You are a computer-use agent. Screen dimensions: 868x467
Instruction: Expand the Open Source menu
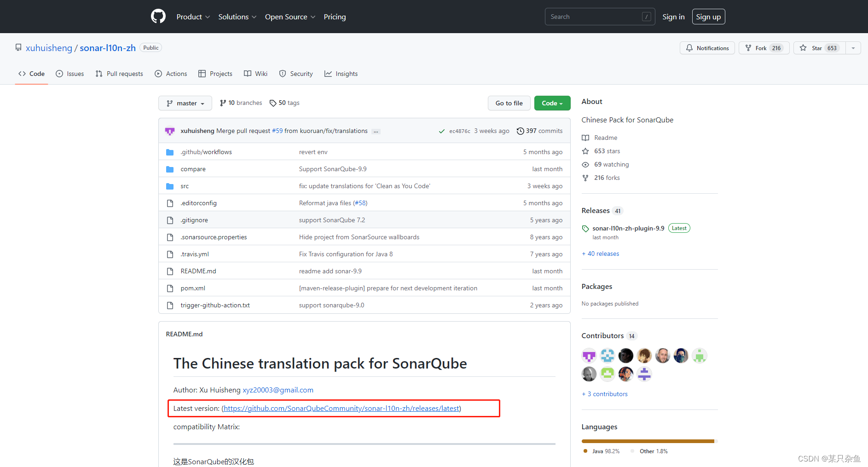290,17
